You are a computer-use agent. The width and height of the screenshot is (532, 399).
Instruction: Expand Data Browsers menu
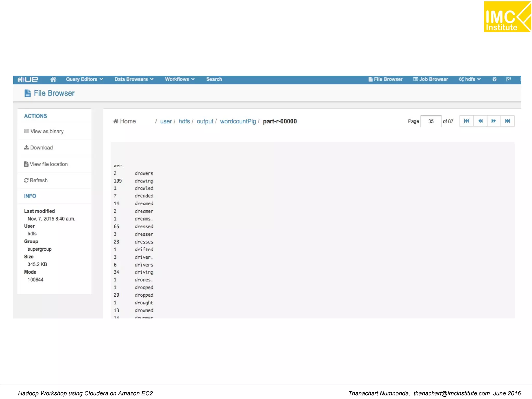click(134, 79)
